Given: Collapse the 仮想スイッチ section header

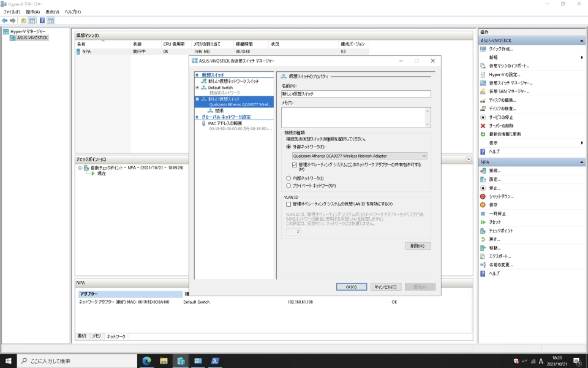Looking at the screenshot, I should (197, 75).
